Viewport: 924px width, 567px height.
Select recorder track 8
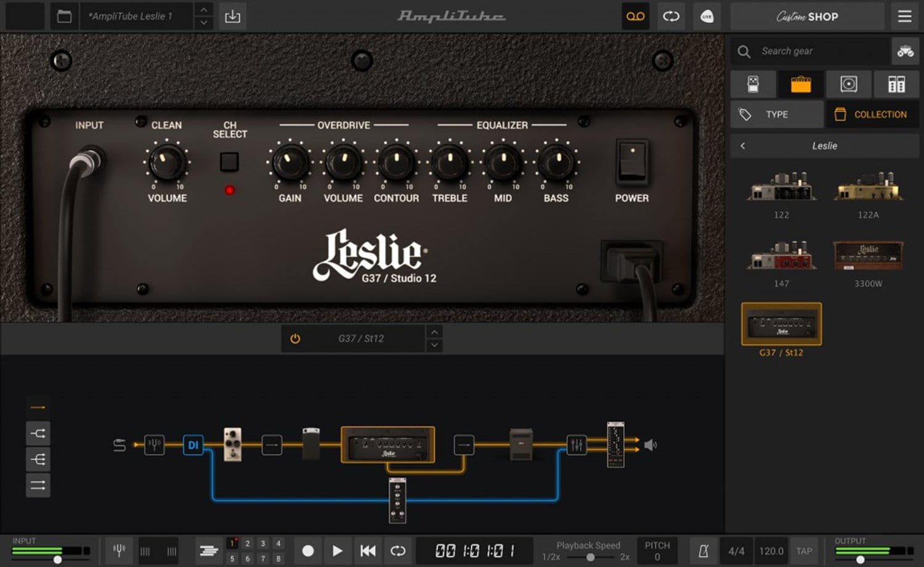[278, 558]
